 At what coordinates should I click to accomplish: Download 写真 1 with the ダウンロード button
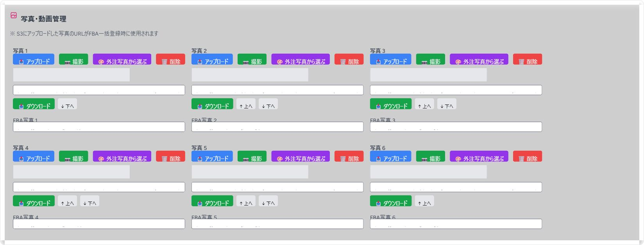tap(34, 104)
